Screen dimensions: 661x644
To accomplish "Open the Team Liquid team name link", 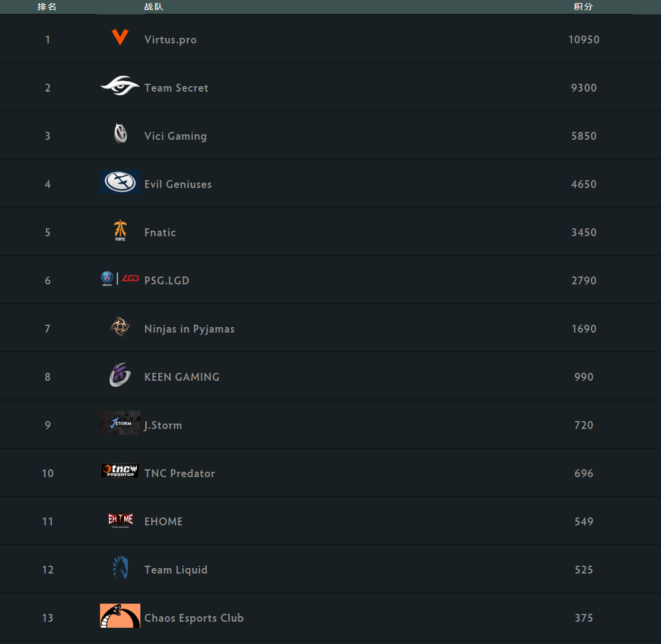I will 175,570.
